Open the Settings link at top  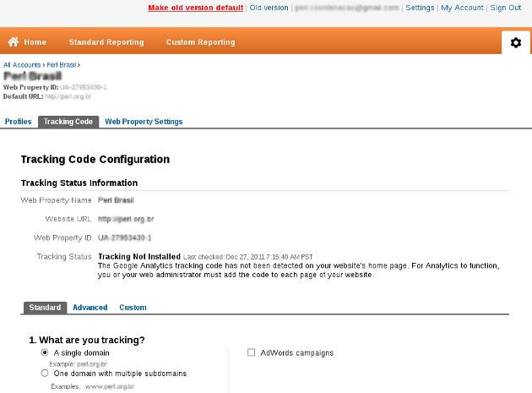click(x=420, y=8)
